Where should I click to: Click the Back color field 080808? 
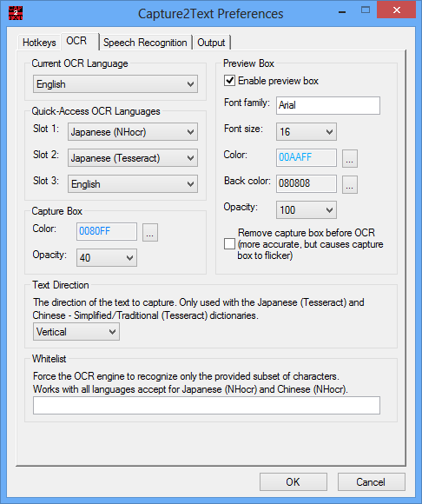click(x=307, y=184)
